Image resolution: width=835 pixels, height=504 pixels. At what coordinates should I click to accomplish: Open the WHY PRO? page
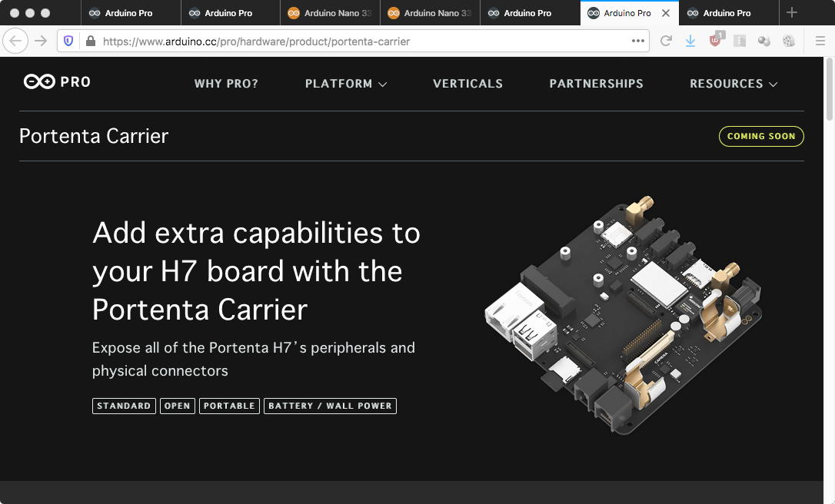(x=226, y=84)
